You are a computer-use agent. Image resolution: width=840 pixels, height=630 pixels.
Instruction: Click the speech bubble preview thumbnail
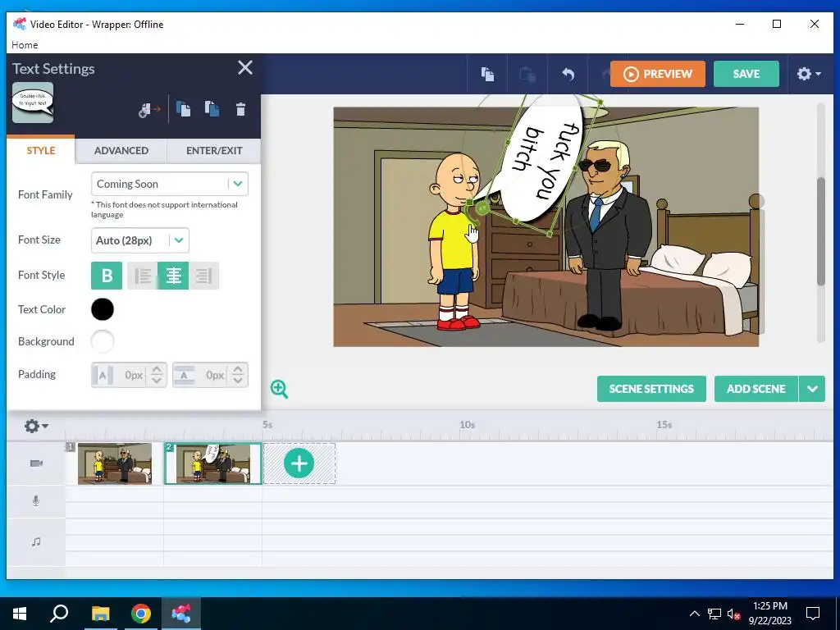(33, 103)
